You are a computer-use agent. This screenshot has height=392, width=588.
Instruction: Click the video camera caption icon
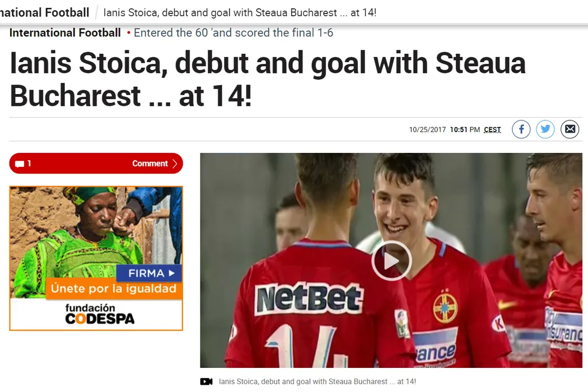point(206,381)
